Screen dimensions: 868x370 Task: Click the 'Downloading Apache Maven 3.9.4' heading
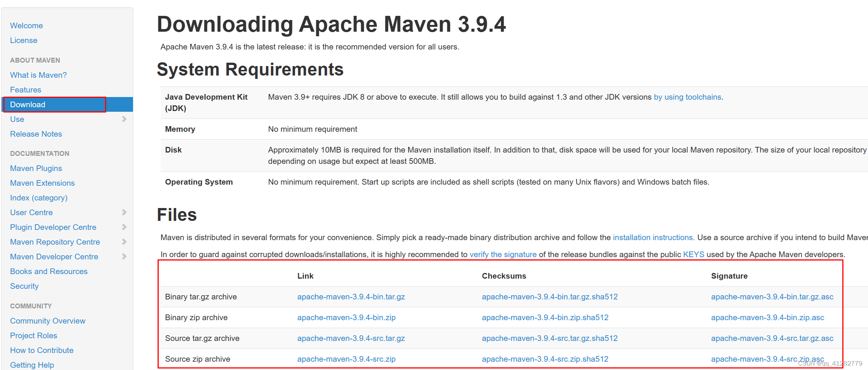point(331,25)
